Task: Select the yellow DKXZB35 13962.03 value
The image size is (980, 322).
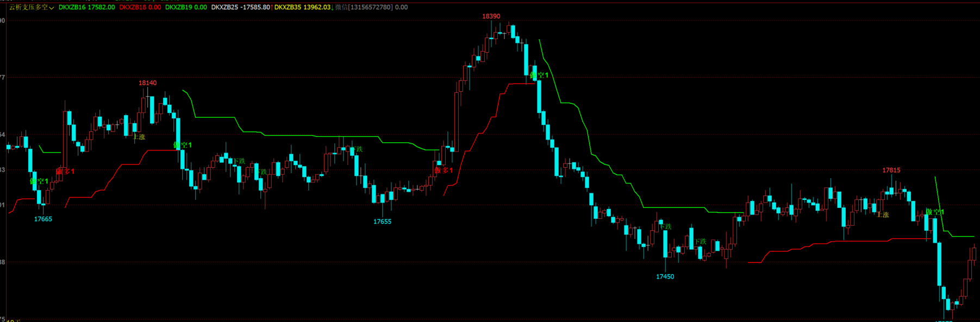Action: click(302, 7)
